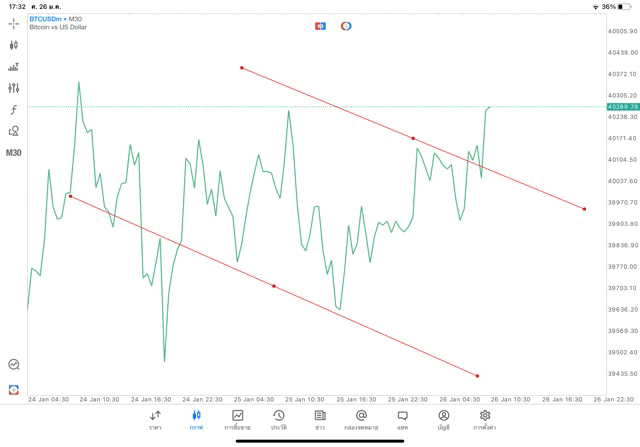Switch chart type with the candlestick icon
640x447 pixels.
[14, 45]
